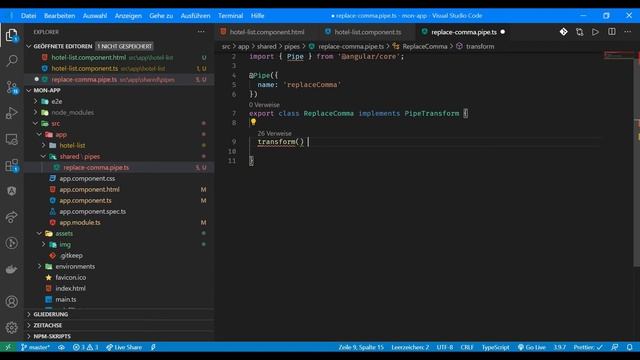Collapse the src folder
640x360 pixels.
[36, 123]
